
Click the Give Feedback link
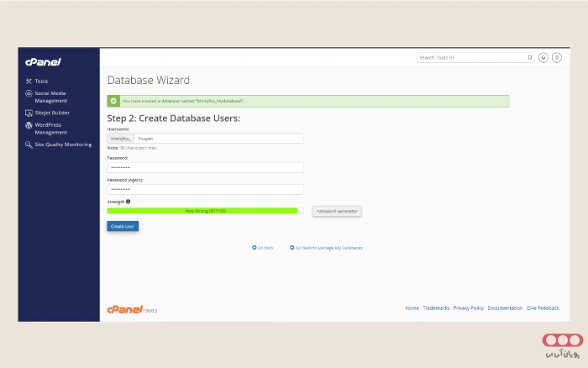pyautogui.click(x=543, y=308)
